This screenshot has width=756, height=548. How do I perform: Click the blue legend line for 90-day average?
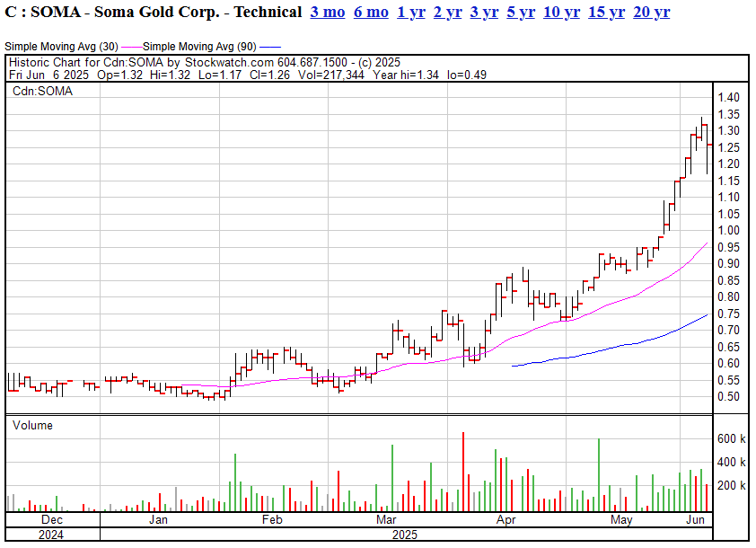point(270,48)
